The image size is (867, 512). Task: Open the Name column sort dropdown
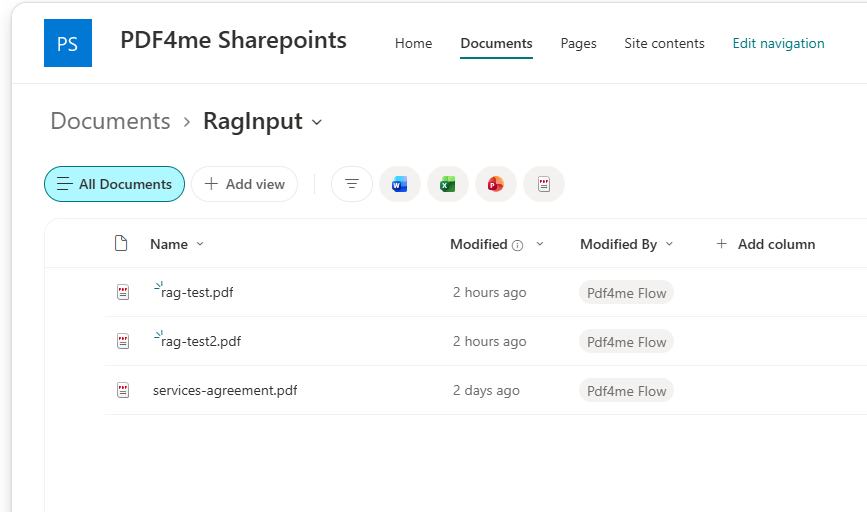click(200, 244)
